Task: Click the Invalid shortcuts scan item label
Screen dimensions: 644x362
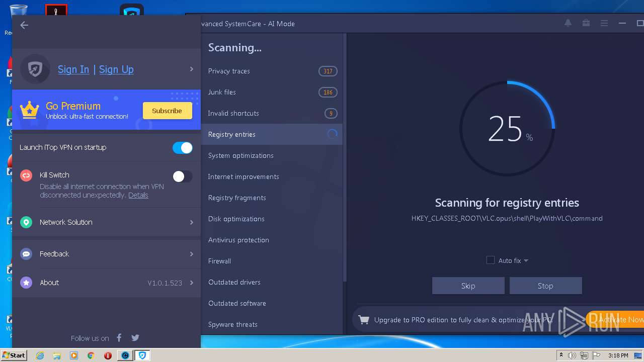Action: point(233,114)
